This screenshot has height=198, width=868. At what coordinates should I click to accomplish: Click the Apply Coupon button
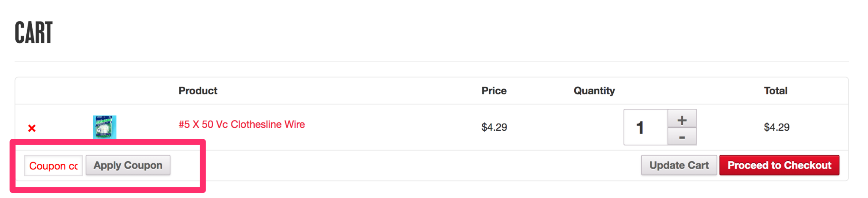(128, 165)
